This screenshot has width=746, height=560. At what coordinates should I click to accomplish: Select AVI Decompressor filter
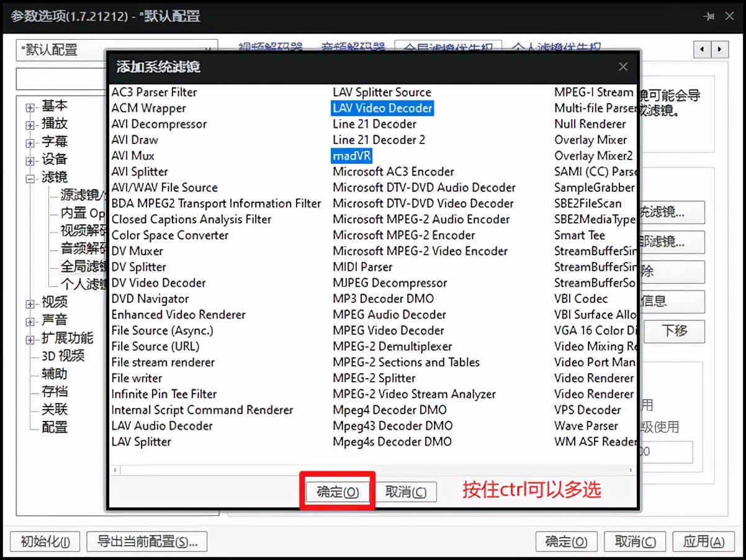coord(159,124)
